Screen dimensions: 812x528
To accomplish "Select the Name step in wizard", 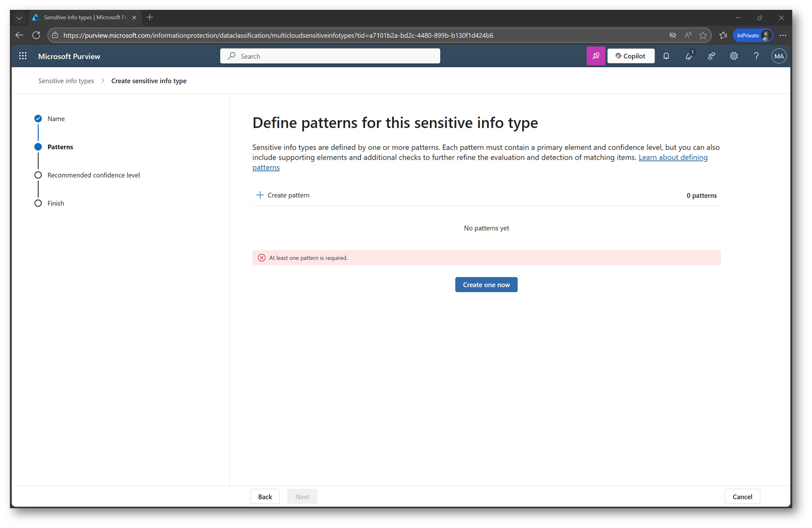I will click(x=56, y=119).
